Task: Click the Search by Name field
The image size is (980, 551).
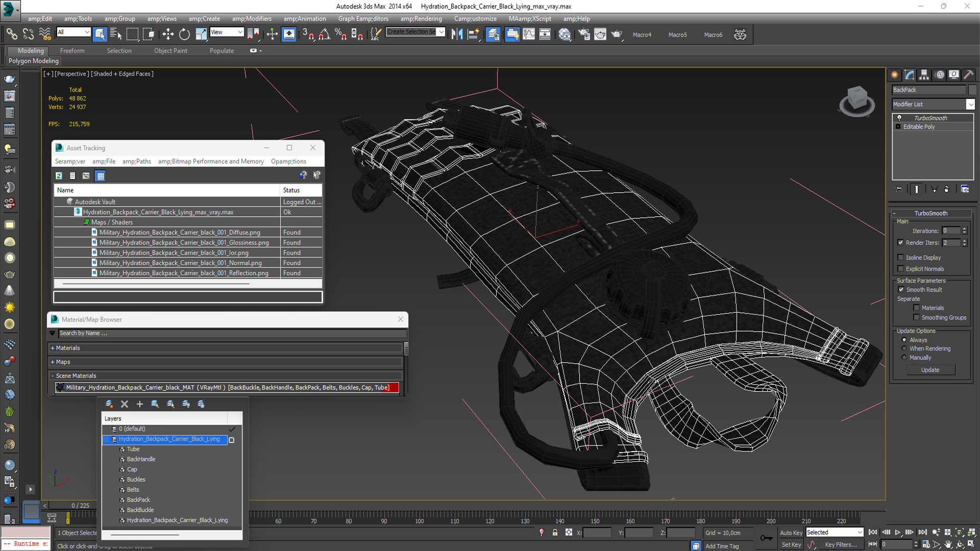Action: [232, 333]
